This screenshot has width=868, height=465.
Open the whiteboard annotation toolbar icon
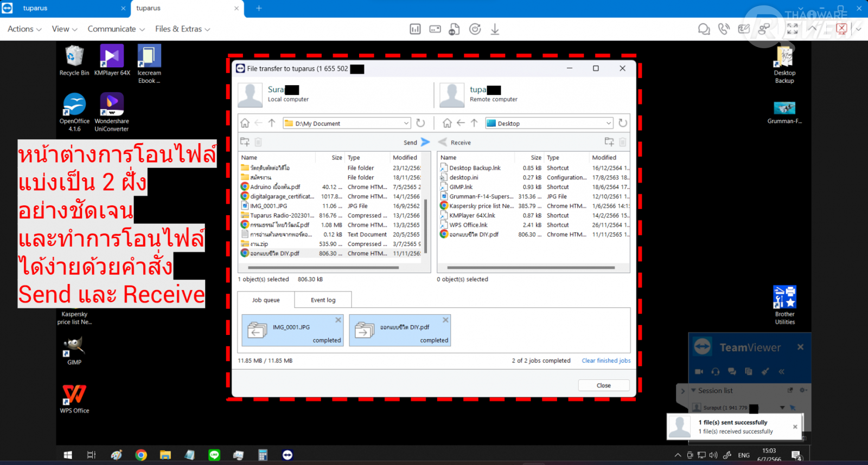pos(744,29)
